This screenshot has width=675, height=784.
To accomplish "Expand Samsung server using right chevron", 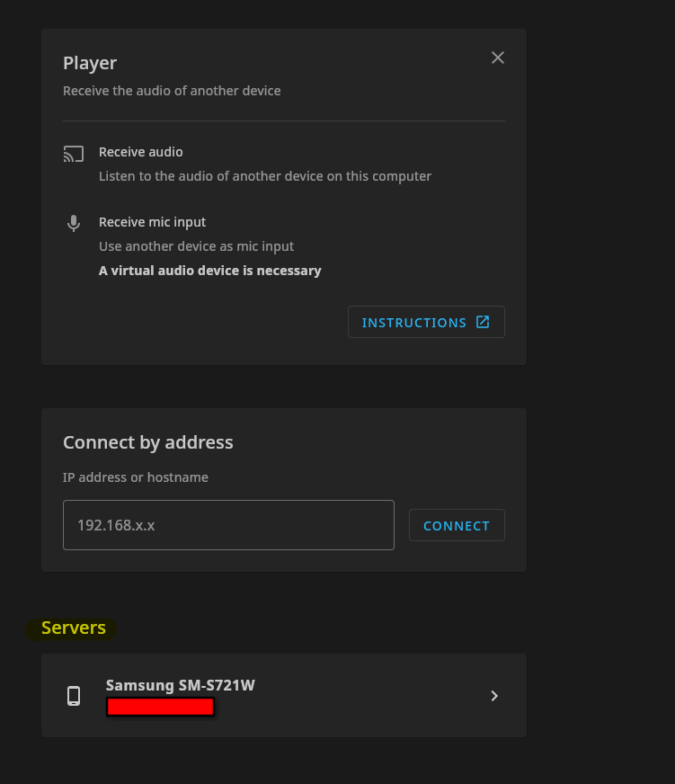I will (x=494, y=696).
